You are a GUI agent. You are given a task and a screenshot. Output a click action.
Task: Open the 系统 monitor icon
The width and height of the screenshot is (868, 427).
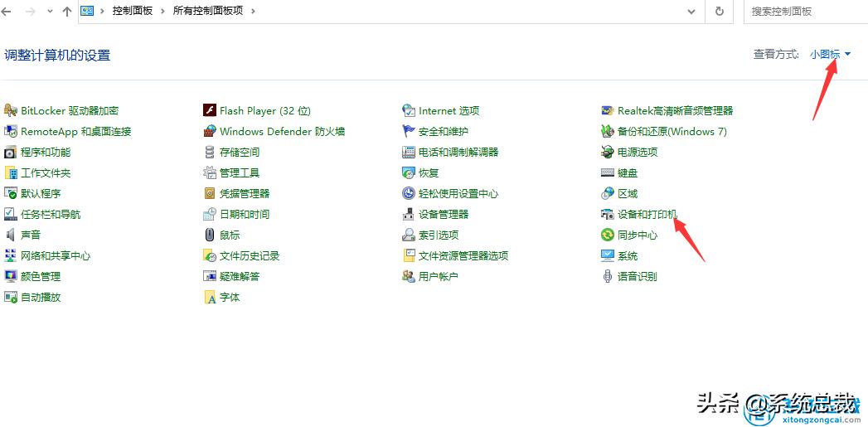pyautogui.click(x=607, y=256)
